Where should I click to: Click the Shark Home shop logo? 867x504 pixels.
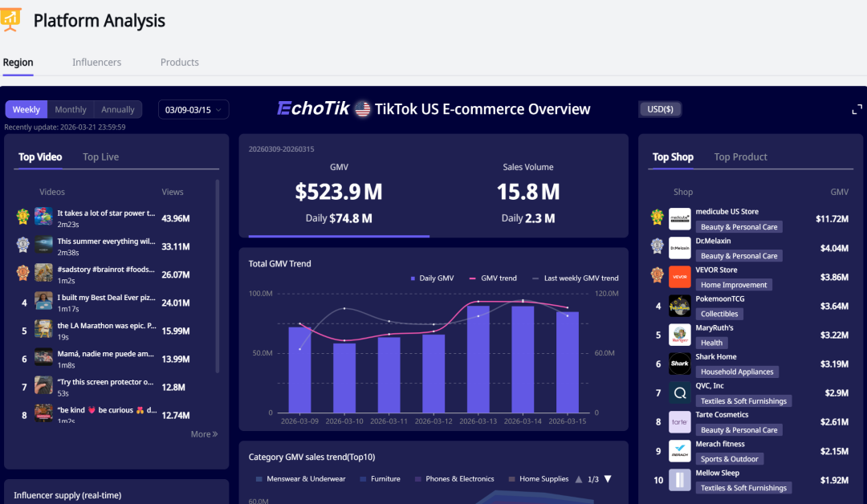coord(680,364)
